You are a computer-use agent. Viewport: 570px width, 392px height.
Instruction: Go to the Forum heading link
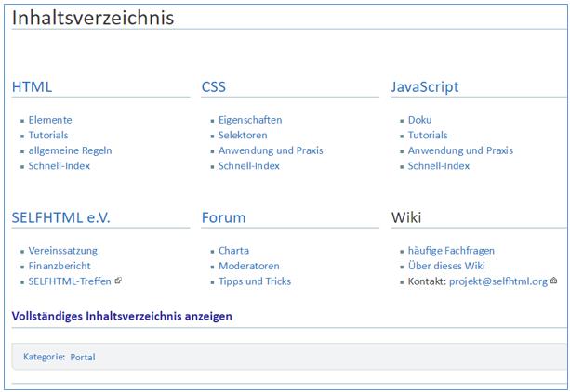223,218
